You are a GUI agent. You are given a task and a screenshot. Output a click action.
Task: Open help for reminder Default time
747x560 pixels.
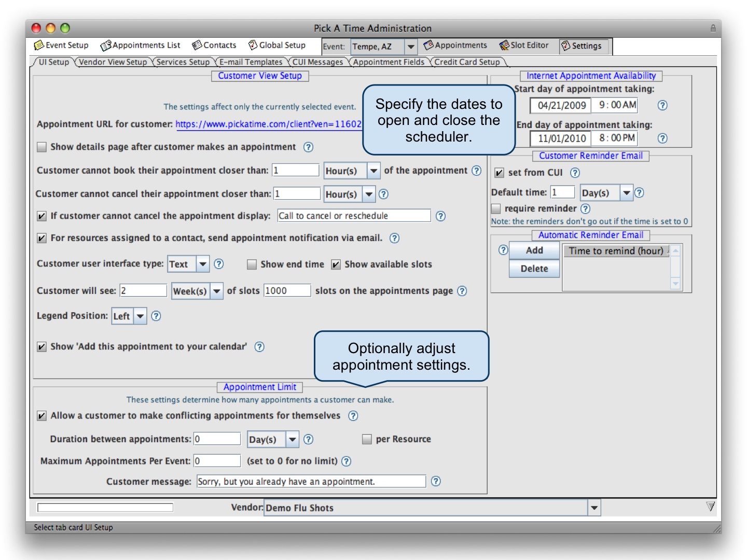pyautogui.click(x=639, y=193)
